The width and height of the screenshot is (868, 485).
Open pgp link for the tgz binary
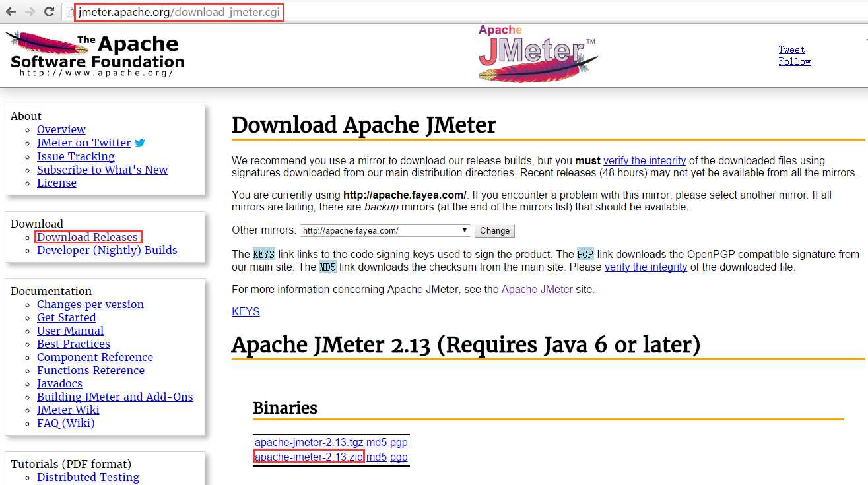tap(399, 443)
